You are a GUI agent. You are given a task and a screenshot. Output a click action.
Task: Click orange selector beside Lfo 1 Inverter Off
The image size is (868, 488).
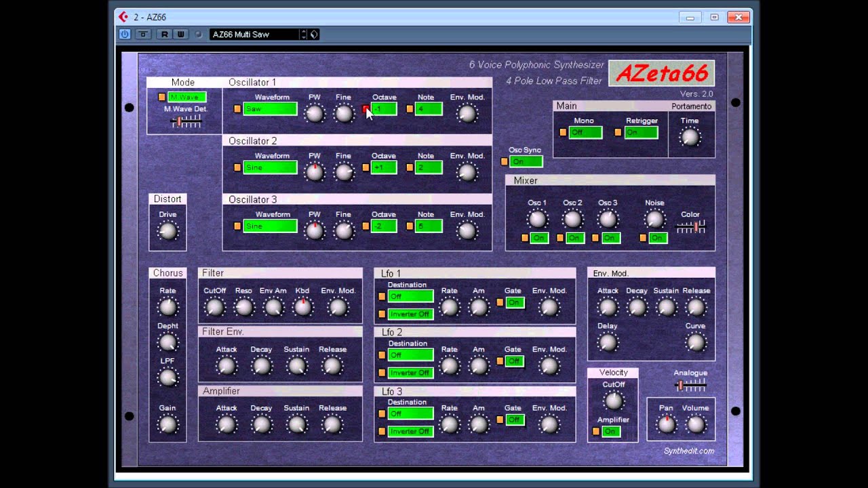pyautogui.click(x=382, y=314)
